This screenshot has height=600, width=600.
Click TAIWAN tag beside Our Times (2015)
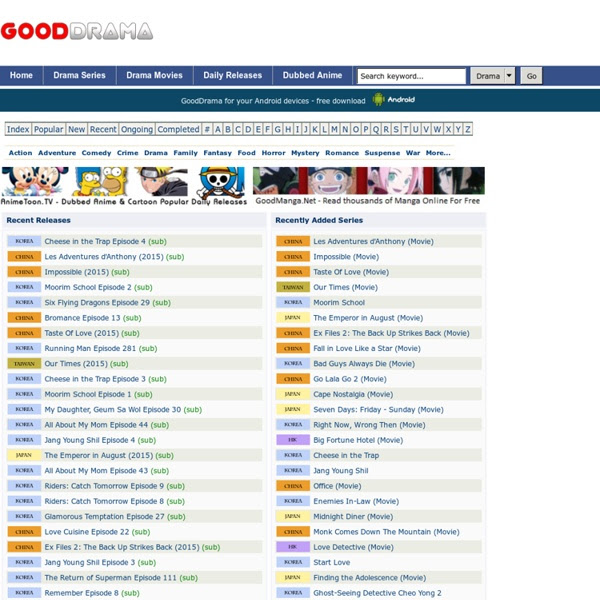click(24, 364)
